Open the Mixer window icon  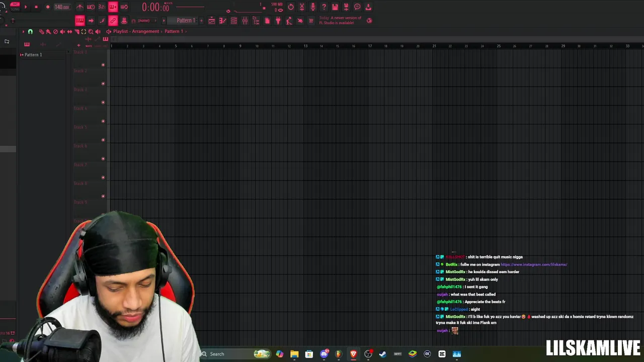pos(245,21)
